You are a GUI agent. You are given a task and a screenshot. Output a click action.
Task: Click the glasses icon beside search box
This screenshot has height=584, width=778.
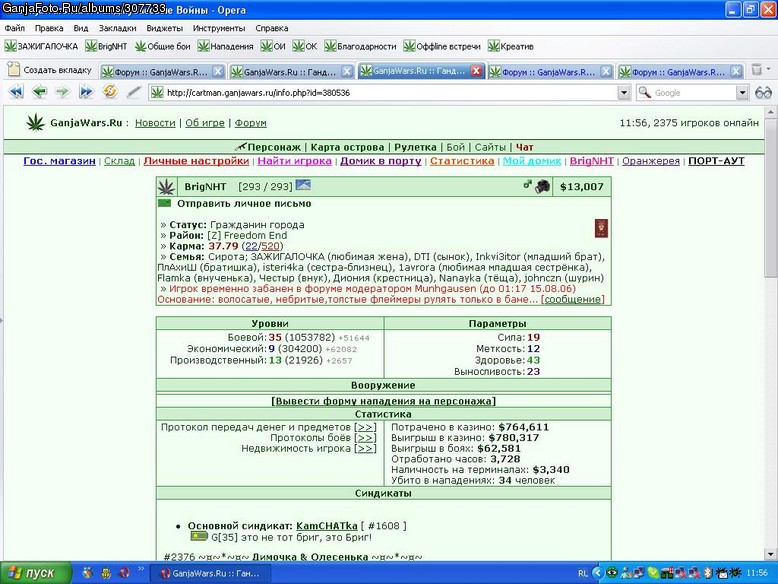(x=763, y=92)
